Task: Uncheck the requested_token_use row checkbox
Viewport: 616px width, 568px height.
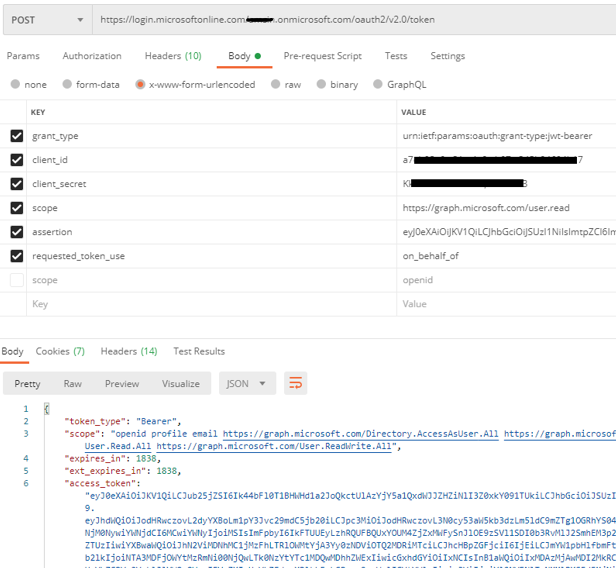Action: (16, 256)
